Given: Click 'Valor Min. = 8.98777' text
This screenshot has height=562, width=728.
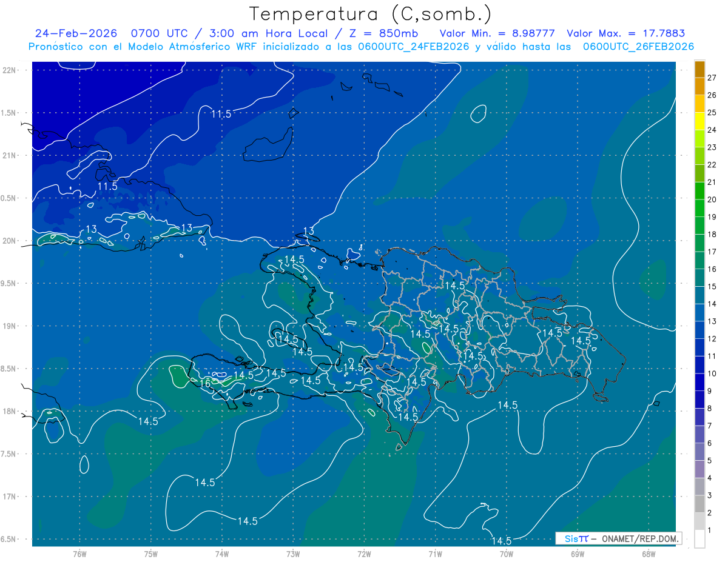Looking at the screenshot, I should pyautogui.click(x=497, y=33).
